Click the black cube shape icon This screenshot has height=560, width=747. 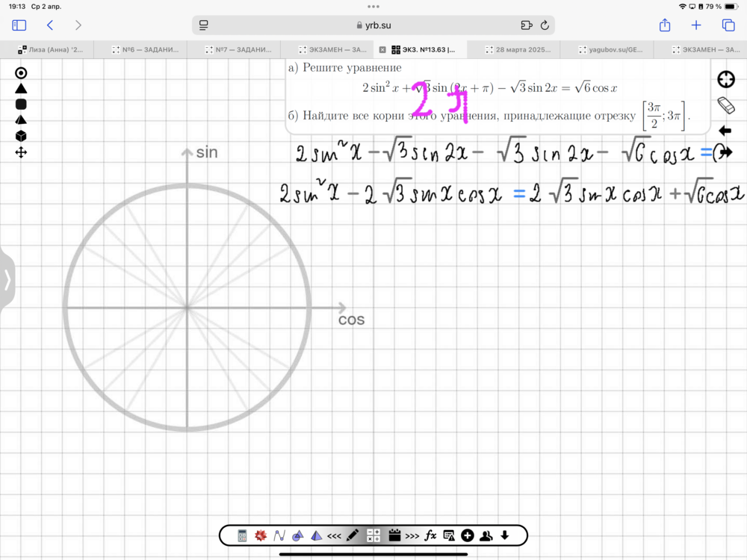pyautogui.click(x=21, y=136)
